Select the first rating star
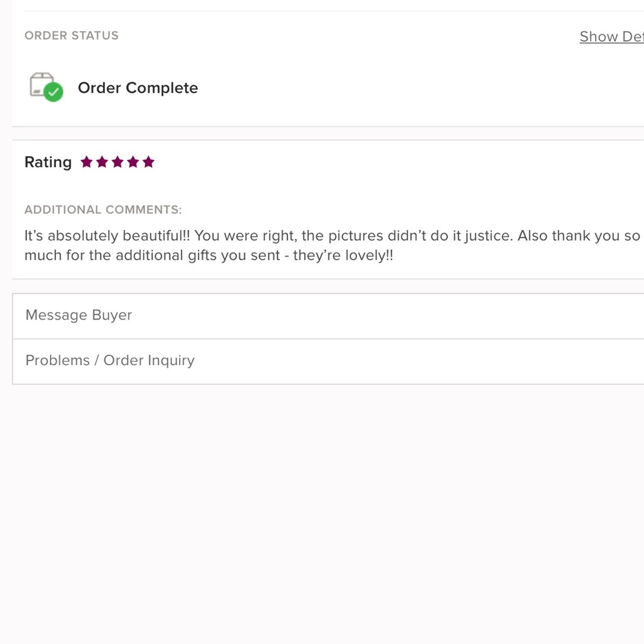The height and width of the screenshot is (644, 644). click(x=86, y=162)
